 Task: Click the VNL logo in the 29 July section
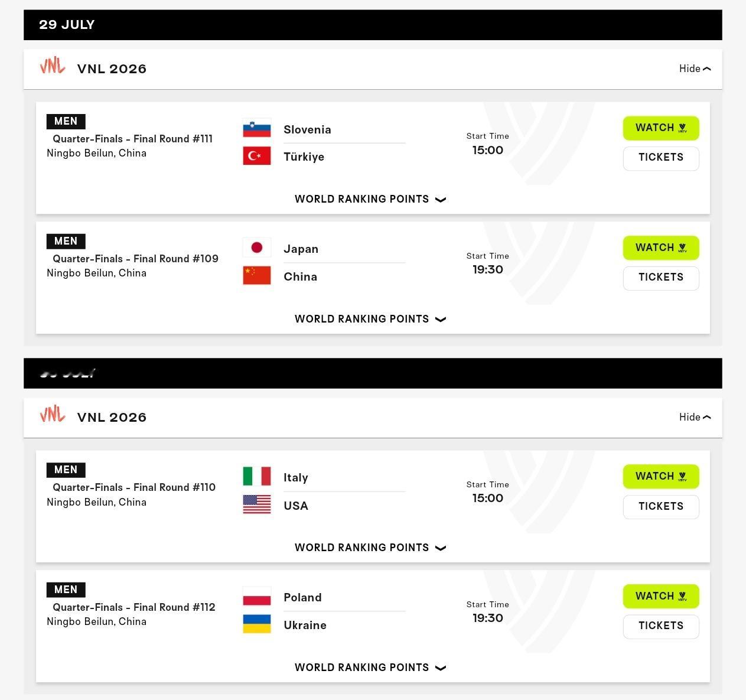53,66
